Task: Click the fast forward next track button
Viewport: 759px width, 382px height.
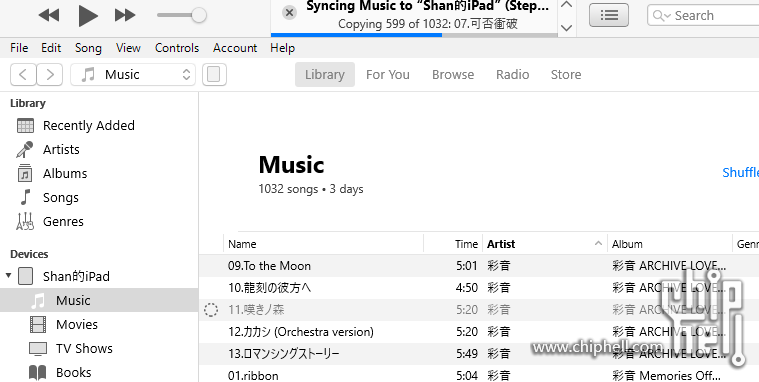Action: click(125, 15)
